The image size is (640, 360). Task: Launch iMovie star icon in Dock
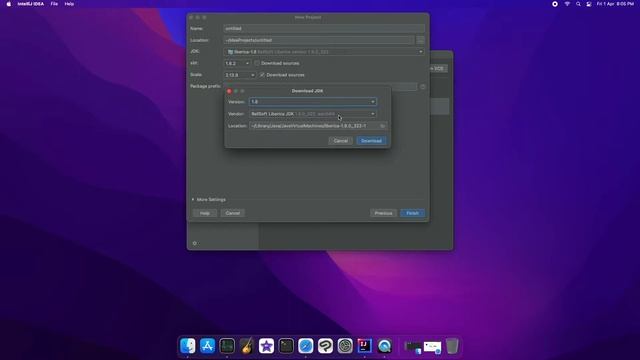tap(267, 346)
